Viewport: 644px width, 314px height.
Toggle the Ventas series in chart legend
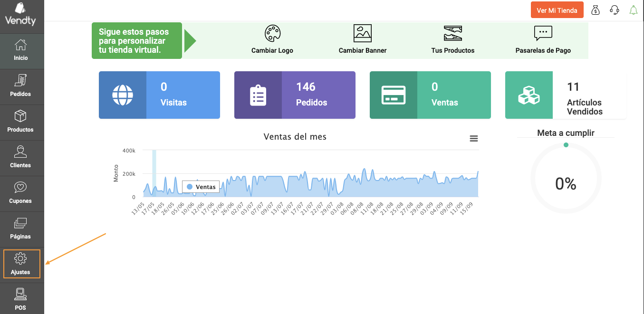[x=201, y=187]
